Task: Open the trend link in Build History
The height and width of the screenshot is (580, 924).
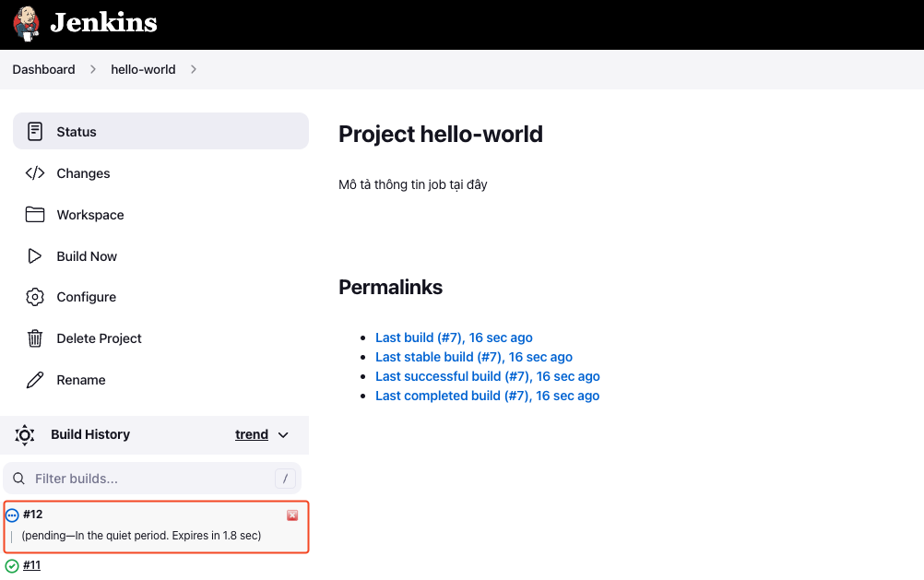Action: pyautogui.click(x=252, y=434)
